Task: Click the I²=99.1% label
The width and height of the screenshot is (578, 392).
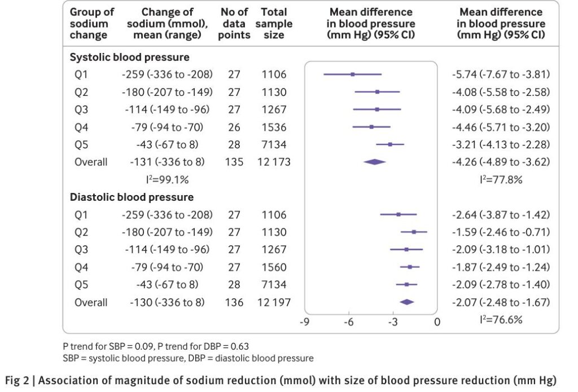Action: [167, 179]
